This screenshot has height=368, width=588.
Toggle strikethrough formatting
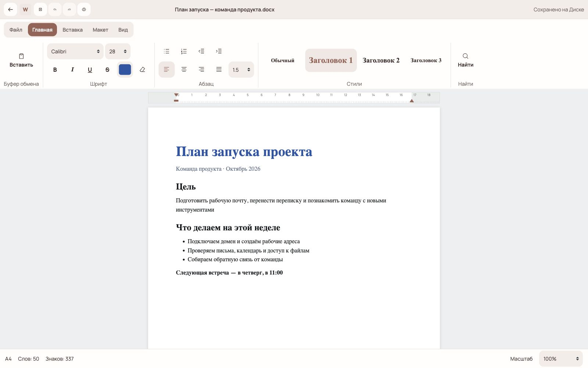pyautogui.click(x=107, y=70)
